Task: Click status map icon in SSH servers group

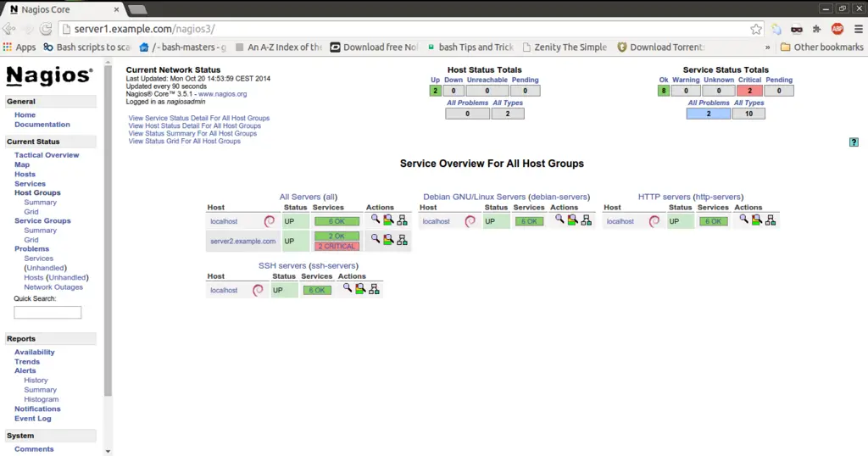Action: pos(374,289)
